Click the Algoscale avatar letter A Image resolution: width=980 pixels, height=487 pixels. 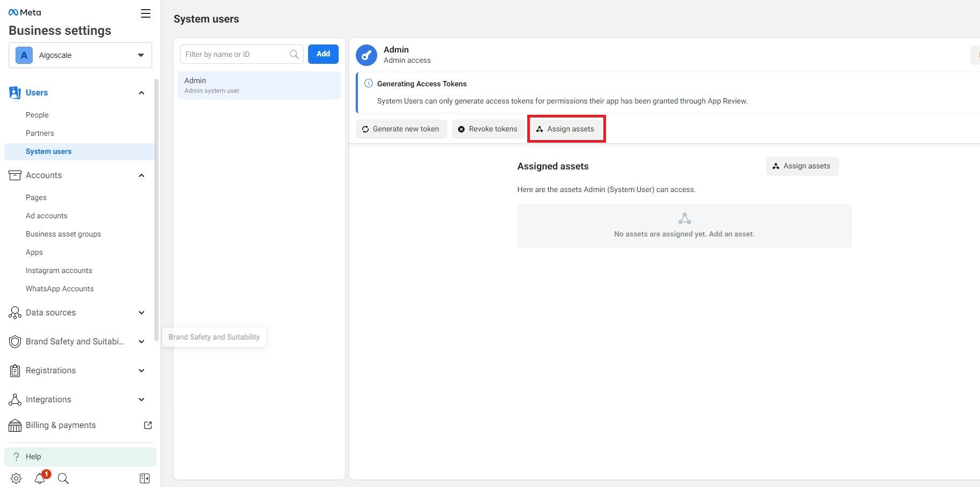pos(24,55)
